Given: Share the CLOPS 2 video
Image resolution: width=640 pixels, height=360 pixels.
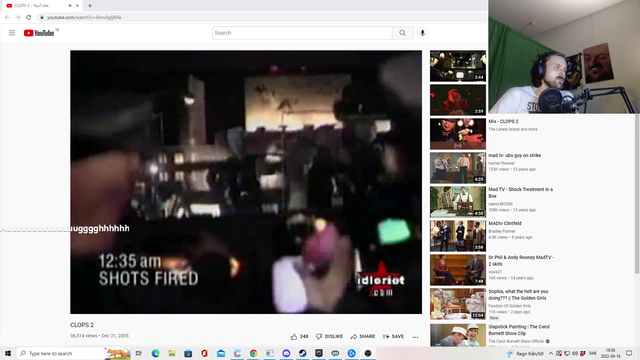Looking at the screenshot, I should tap(362, 336).
